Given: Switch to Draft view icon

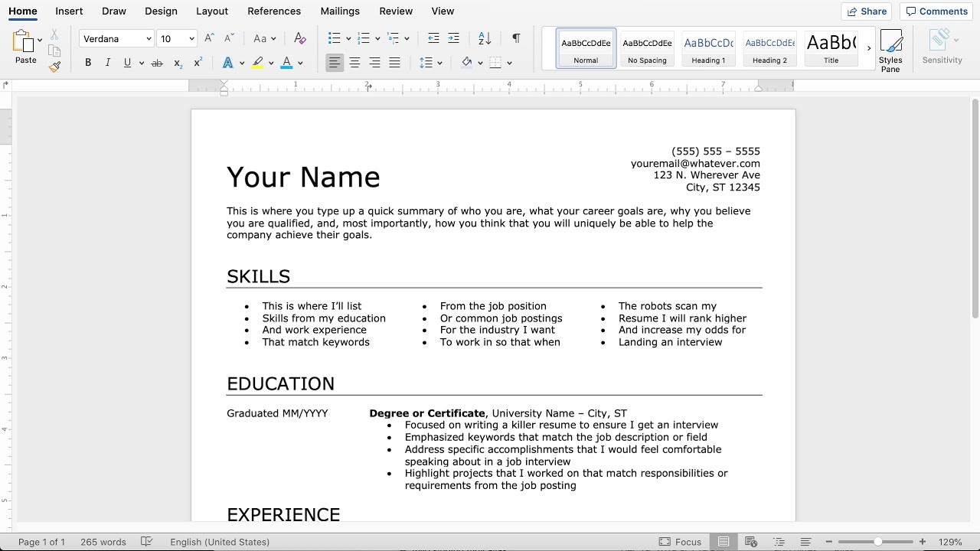Looking at the screenshot, I should [806, 542].
